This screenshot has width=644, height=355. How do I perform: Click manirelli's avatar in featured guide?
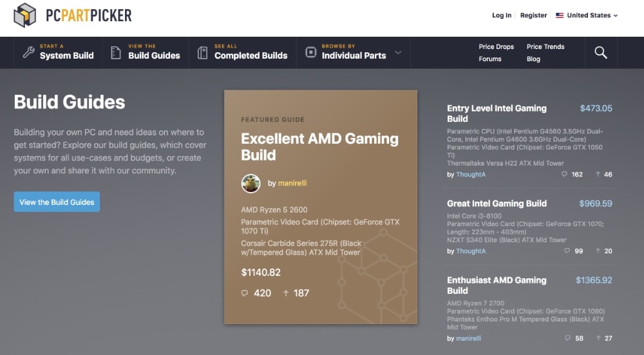tap(251, 183)
